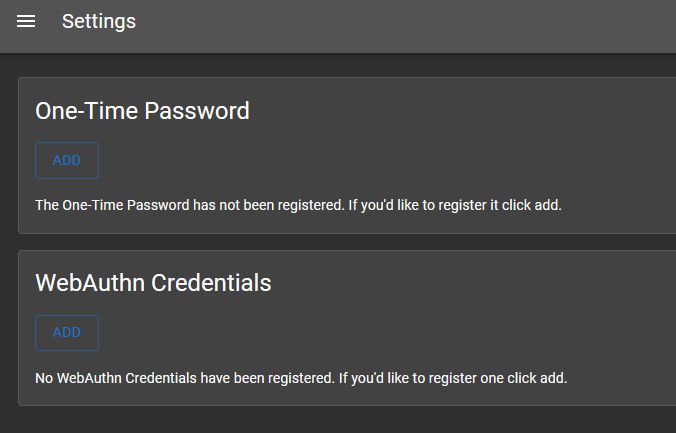676x433 pixels.
Task: Click "The One-Time Password has not been registered" sentence
Action: tap(189, 205)
